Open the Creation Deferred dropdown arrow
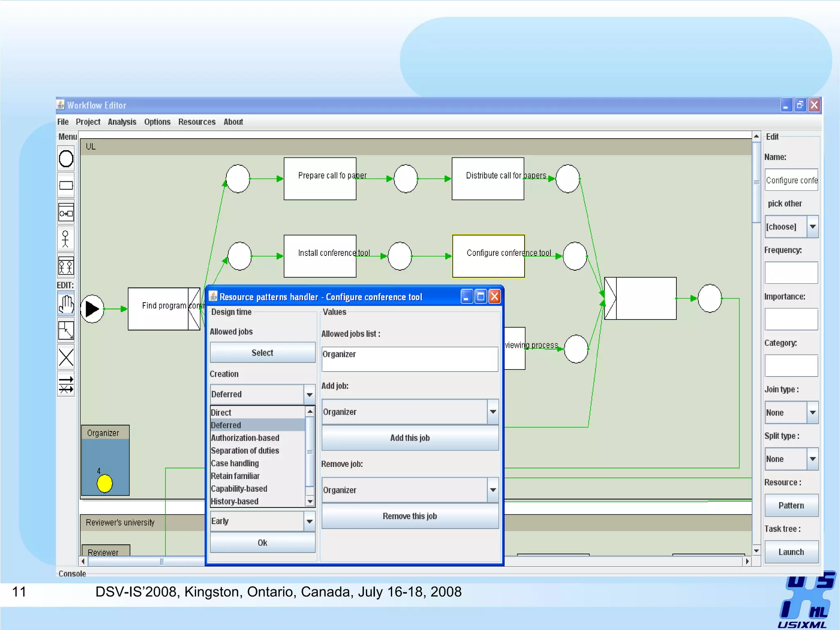This screenshot has width=840, height=630. coord(309,395)
